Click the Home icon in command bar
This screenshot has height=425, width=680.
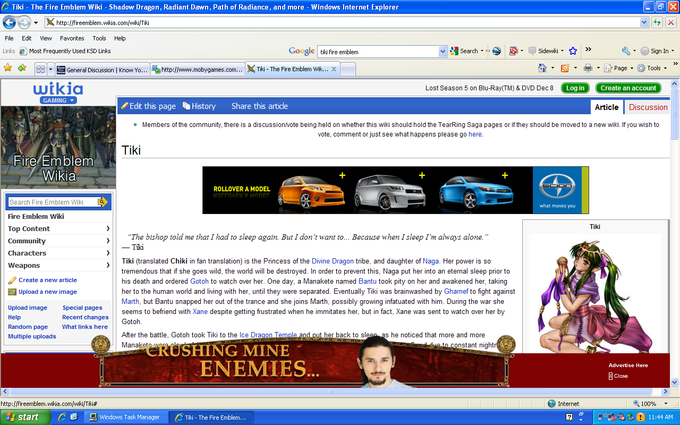click(542, 68)
